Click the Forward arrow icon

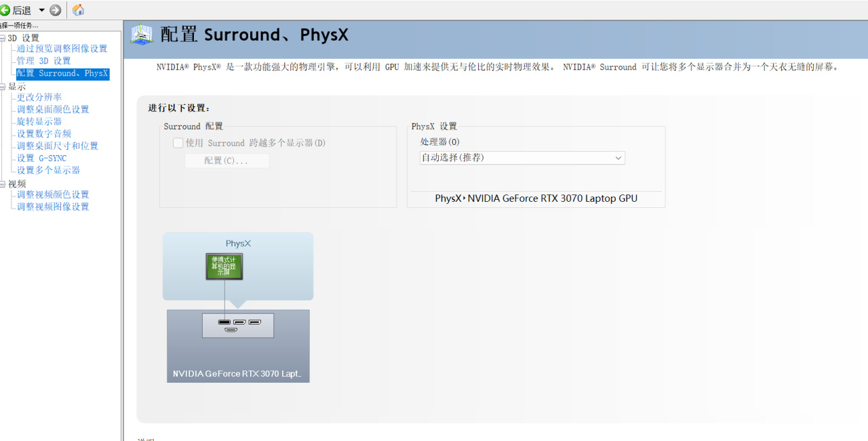coord(56,10)
